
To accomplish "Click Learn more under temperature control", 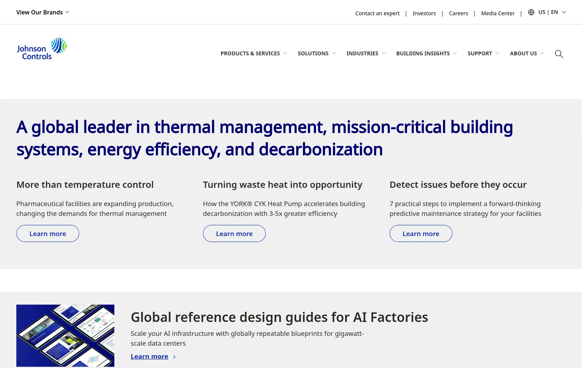I will click(48, 234).
